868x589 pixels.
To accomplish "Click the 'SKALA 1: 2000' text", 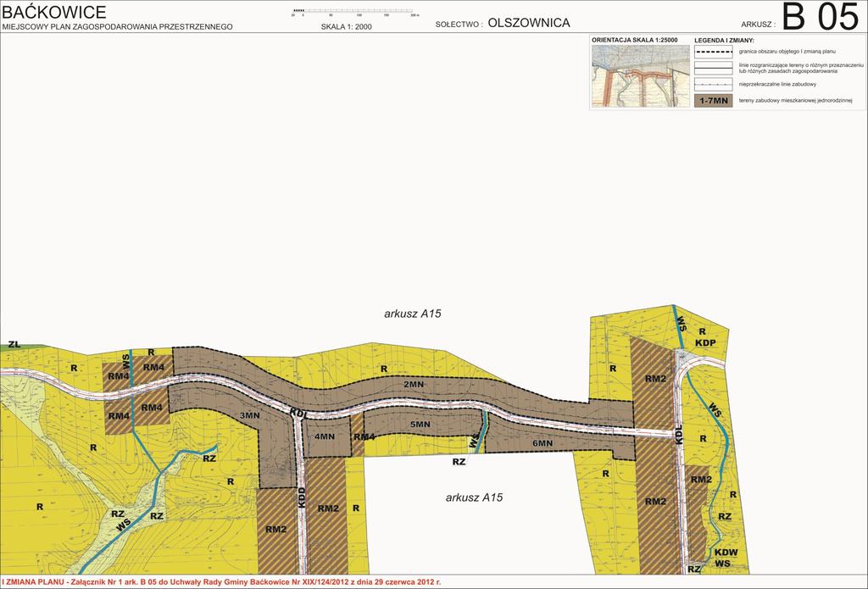I will pyautogui.click(x=347, y=26).
